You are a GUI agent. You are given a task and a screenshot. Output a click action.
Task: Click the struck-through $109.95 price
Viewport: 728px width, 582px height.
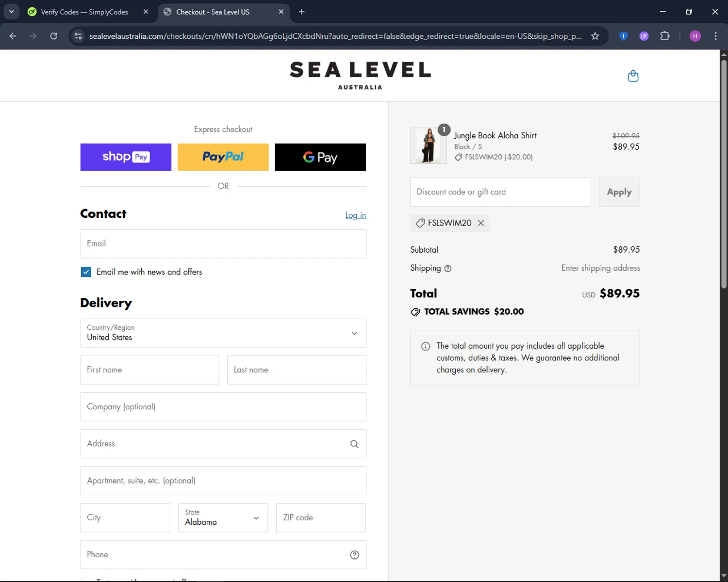[x=626, y=136]
